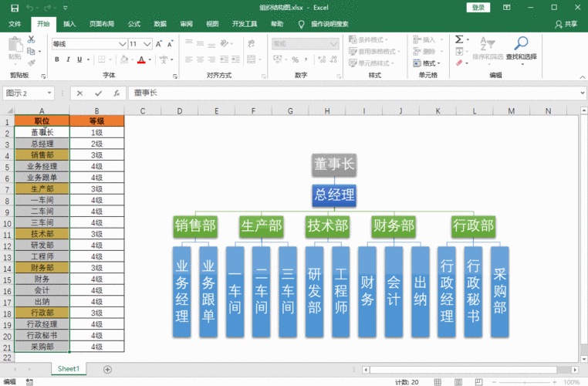Collapse the ribbon with the chevron
Screen dimensions: 588x386
click(x=583, y=76)
